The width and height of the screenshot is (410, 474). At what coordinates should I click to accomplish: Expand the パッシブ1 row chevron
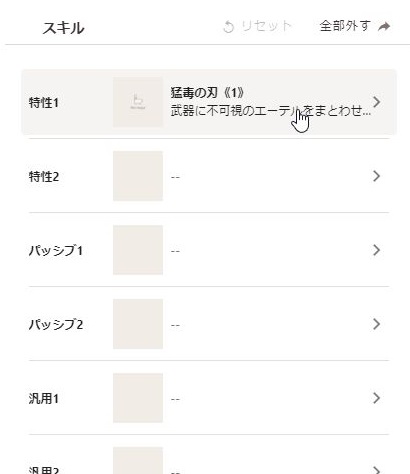coord(376,250)
